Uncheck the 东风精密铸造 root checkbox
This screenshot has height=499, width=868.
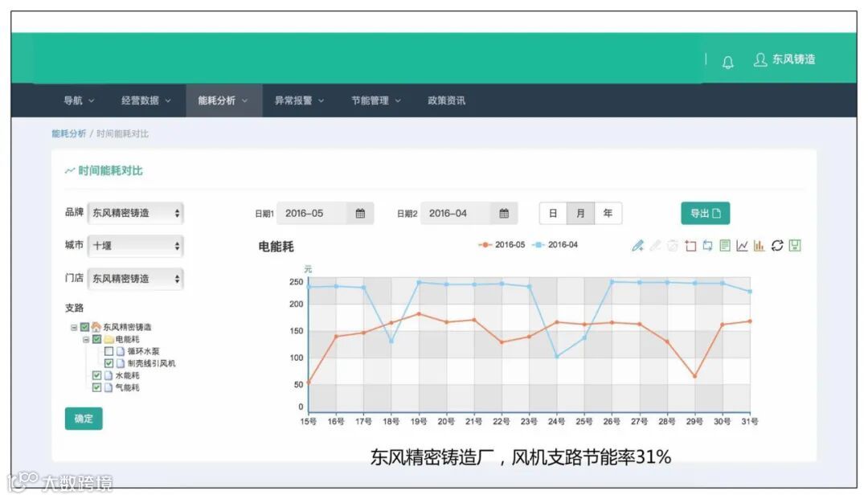(x=84, y=327)
